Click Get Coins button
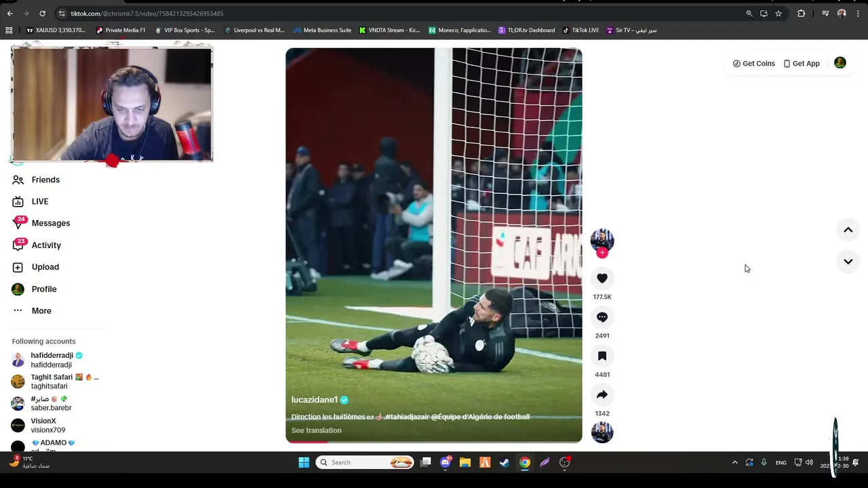 point(753,64)
